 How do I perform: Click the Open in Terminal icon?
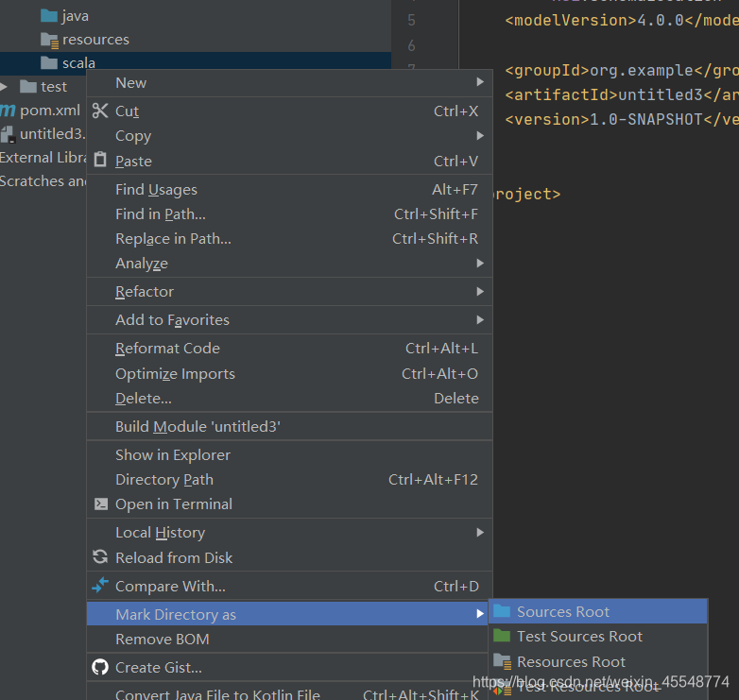click(x=100, y=504)
